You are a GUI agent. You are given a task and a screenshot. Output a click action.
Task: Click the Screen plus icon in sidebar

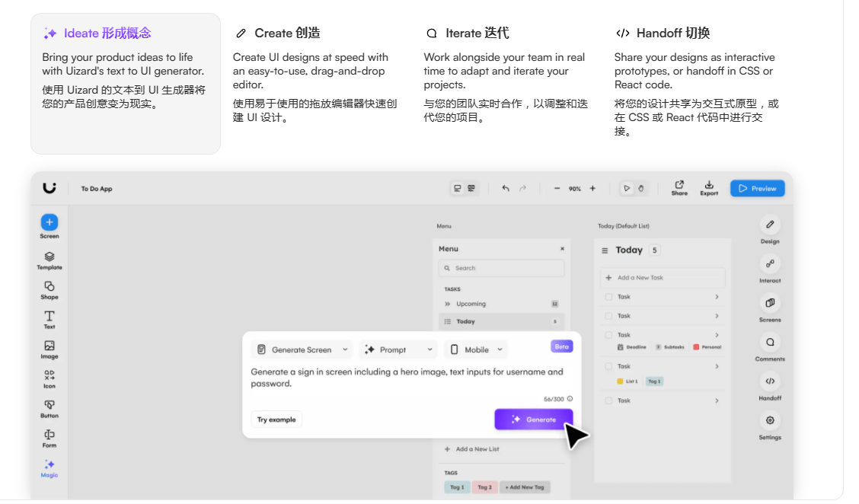(49, 222)
